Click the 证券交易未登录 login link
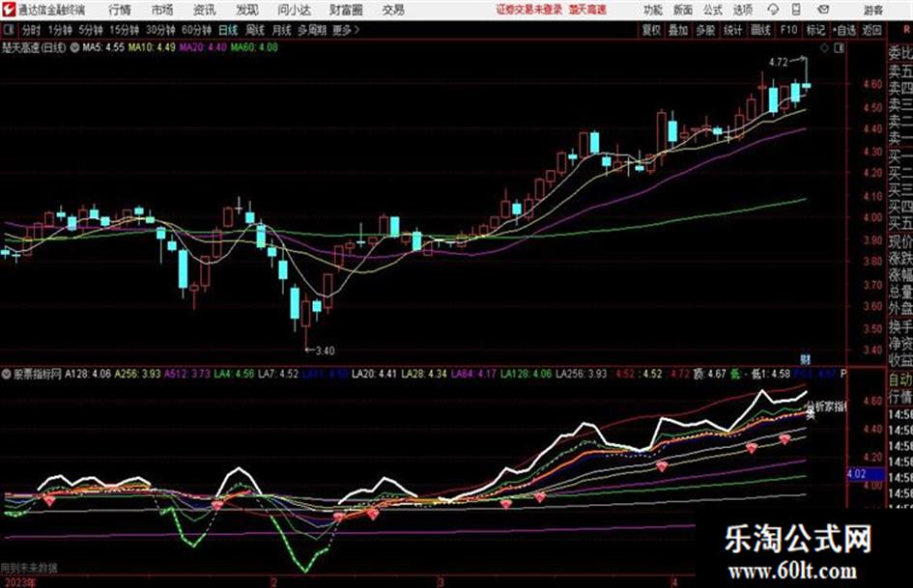 [529, 10]
